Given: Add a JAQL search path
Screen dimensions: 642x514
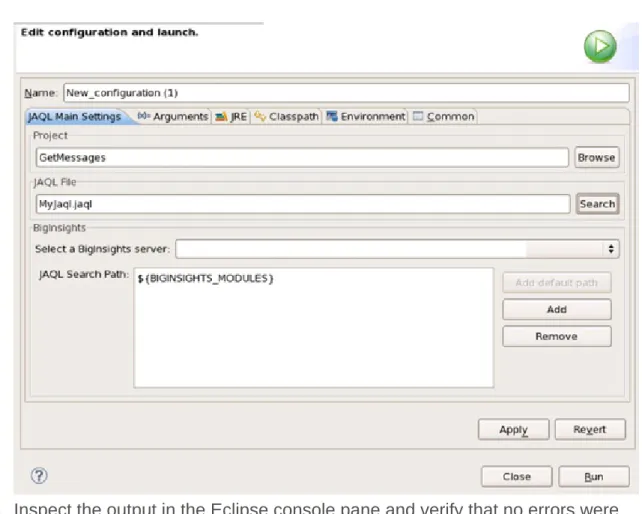Looking at the screenshot, I should 557,309.
